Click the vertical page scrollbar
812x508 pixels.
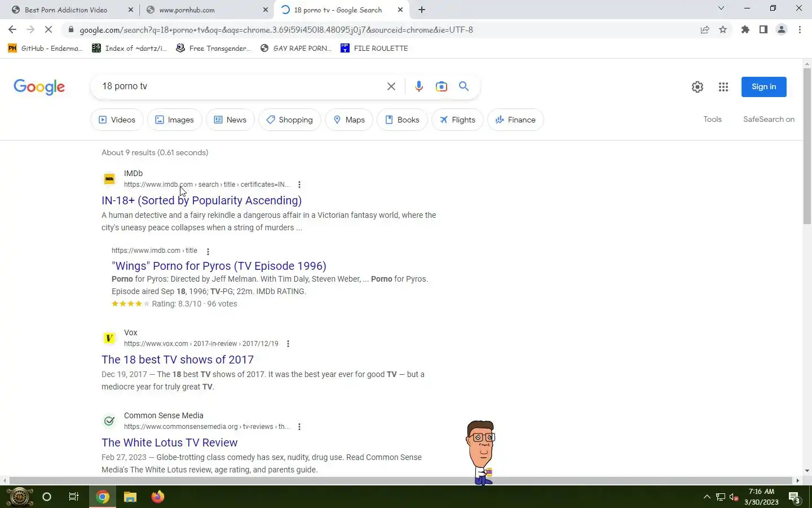point(807,147)
